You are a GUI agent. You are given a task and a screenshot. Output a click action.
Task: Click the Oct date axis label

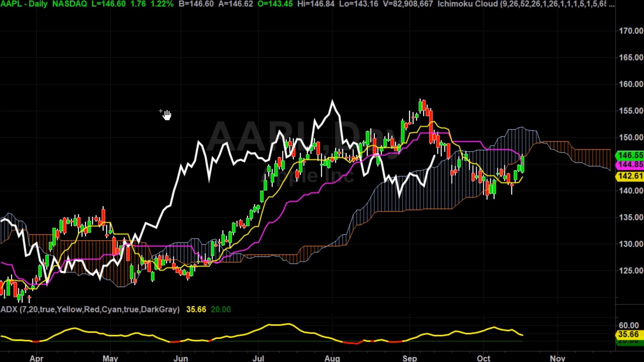(484, 358)
